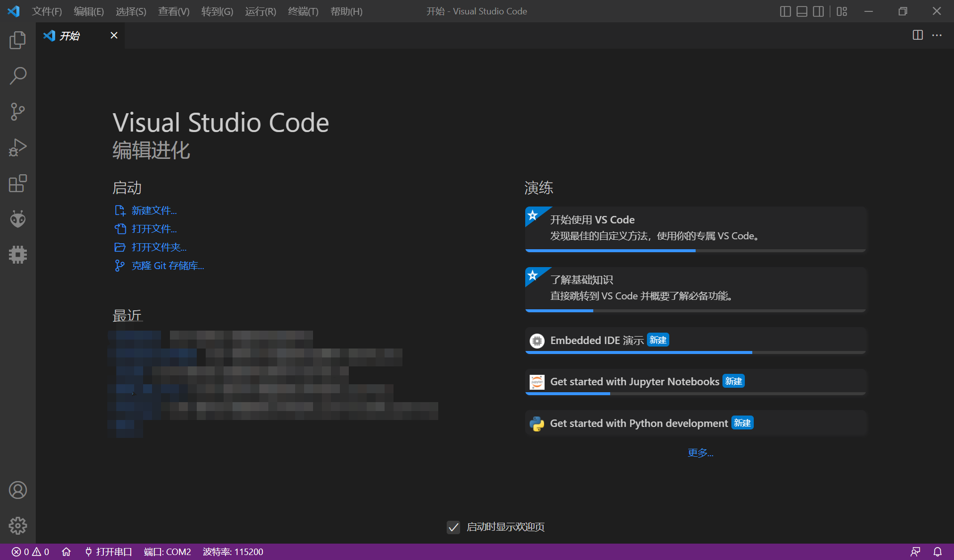Viewport: 954px width, 560px height.
Task: Close the 开始 tab
Action: click(x=114, y=35)
